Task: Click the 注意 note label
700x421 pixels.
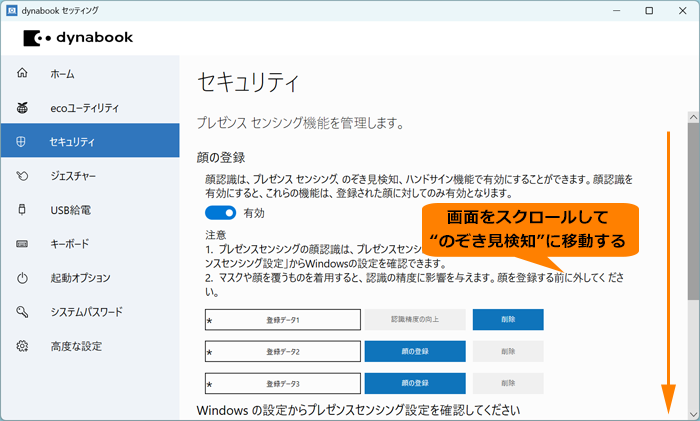Action: click(x=216, y=235)
